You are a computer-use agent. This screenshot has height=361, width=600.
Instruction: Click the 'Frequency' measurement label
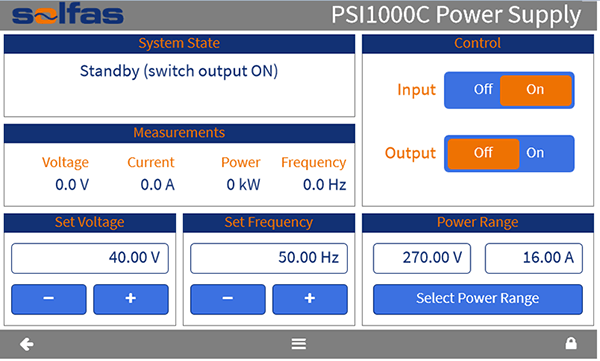[314, 163]
